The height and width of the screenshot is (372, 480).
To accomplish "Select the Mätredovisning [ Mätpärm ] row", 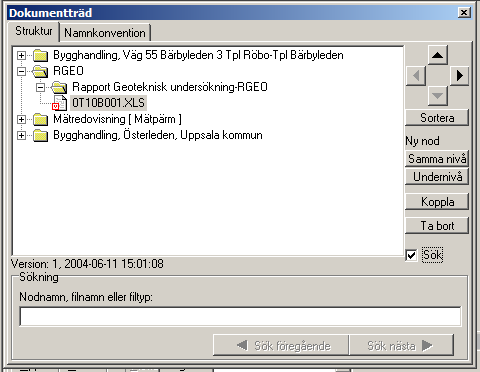I will [x=117, y=119].
